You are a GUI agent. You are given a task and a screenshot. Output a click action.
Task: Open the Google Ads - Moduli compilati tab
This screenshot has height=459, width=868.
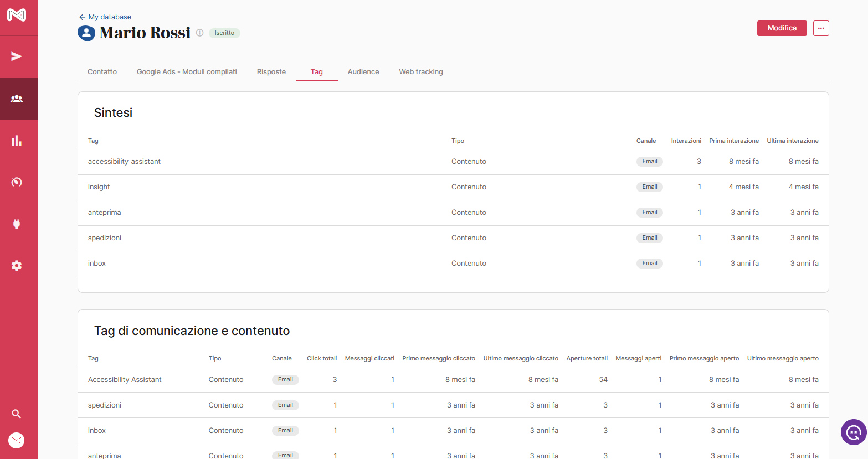187,72
